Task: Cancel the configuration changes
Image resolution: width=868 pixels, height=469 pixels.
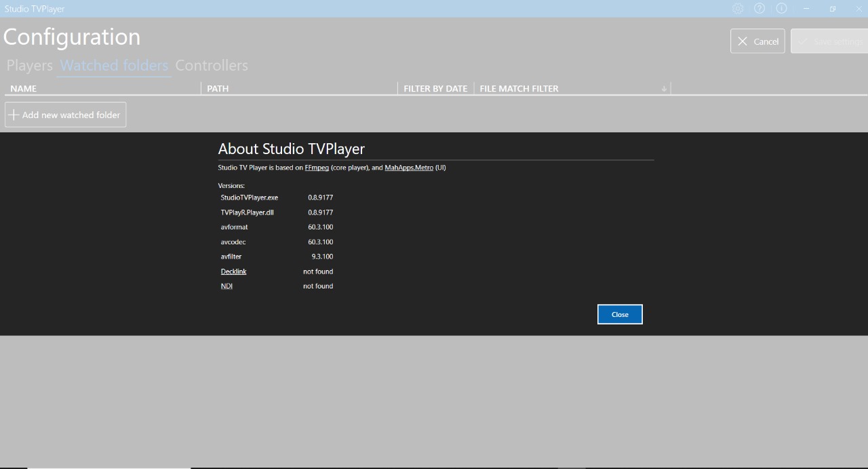Action: [757, 41]
